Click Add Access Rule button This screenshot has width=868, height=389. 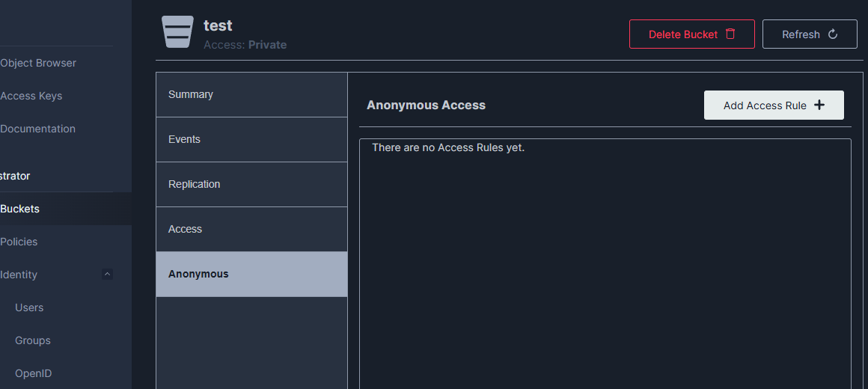(774, 105)
